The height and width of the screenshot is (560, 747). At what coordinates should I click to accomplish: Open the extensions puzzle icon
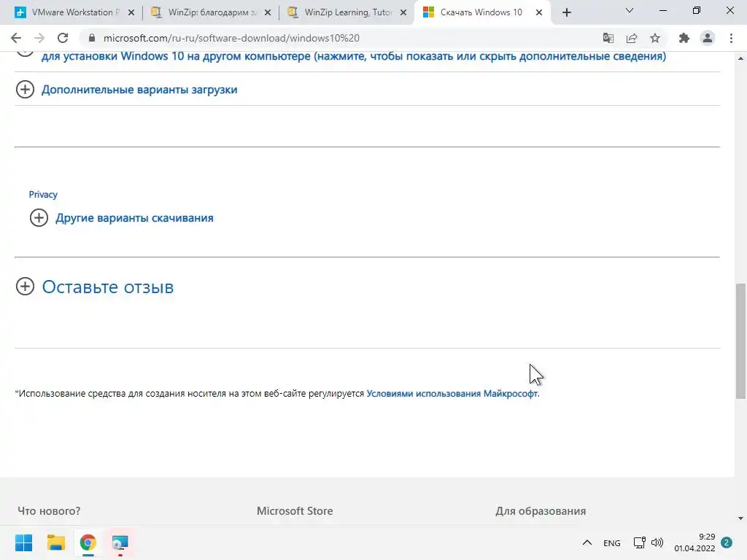[684, 38]
